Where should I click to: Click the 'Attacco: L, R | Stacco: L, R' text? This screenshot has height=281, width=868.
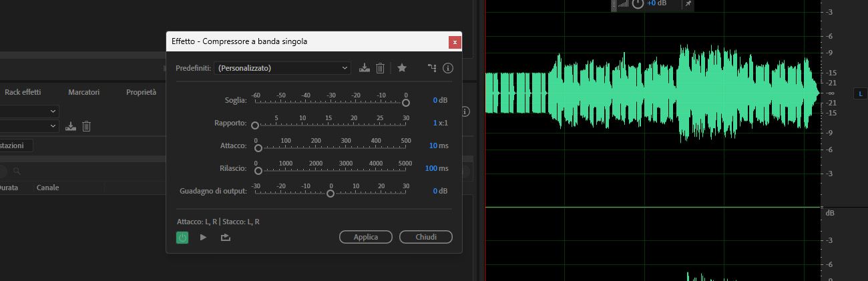click(x=218, y=222)
